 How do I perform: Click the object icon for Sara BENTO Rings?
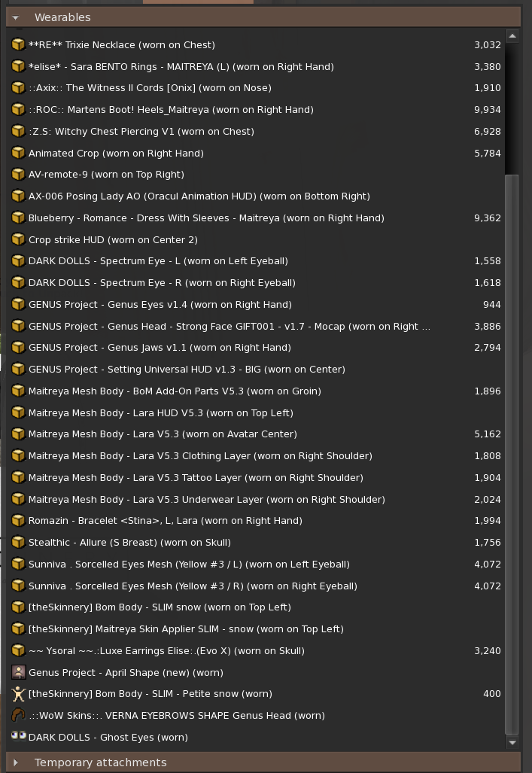tap(18, 66)
